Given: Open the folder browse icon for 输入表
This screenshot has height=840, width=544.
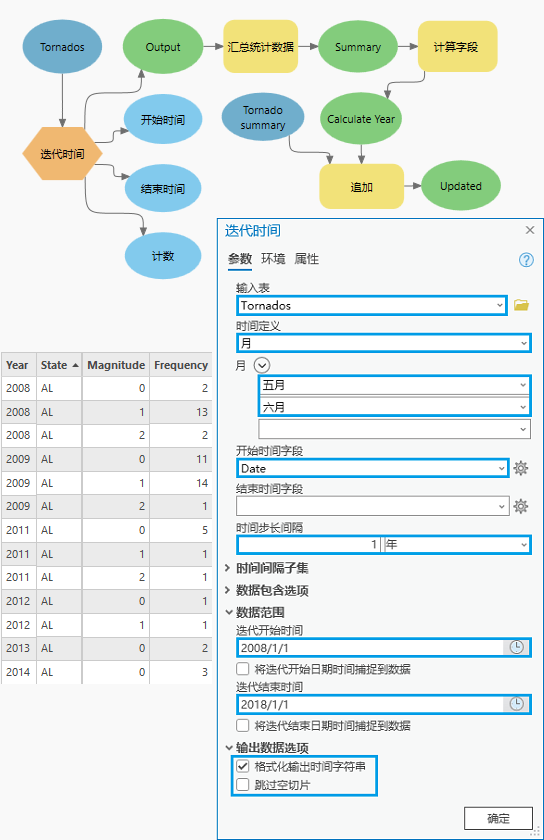Looking at the screenshot, I should click(x=521, y=305).
